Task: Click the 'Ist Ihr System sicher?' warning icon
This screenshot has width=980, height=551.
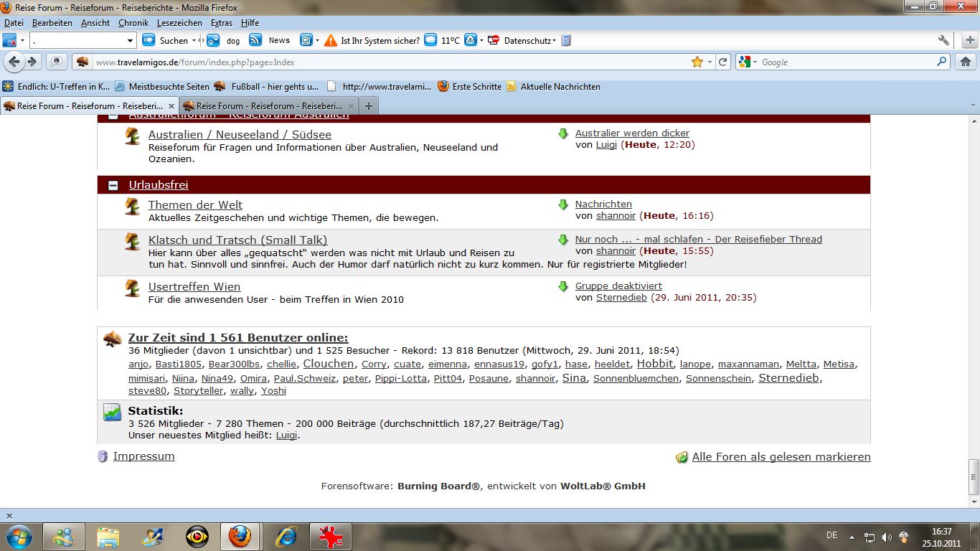Action: coord(330,40)
